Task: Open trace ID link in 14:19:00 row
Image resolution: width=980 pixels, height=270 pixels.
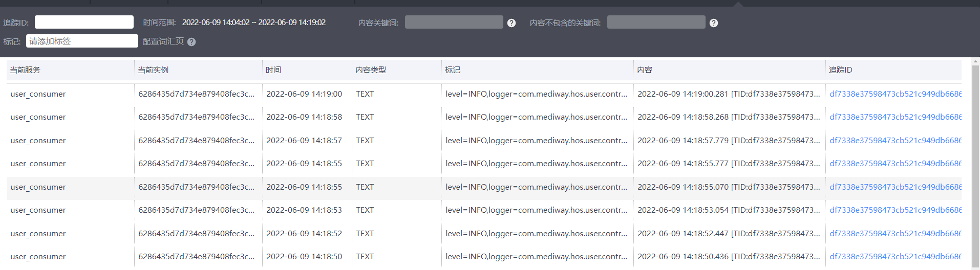Action: tap(895, 94)
